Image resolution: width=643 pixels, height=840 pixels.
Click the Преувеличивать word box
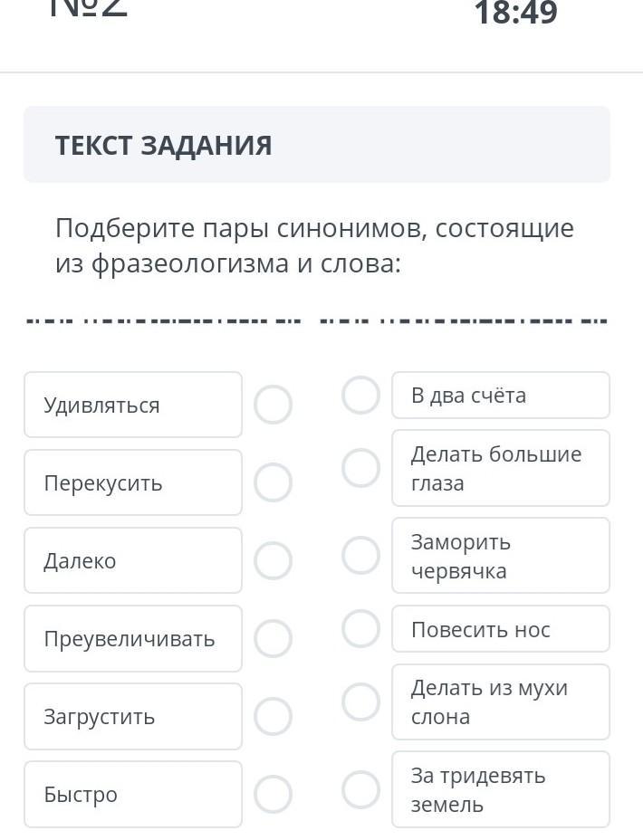(133, 638)
